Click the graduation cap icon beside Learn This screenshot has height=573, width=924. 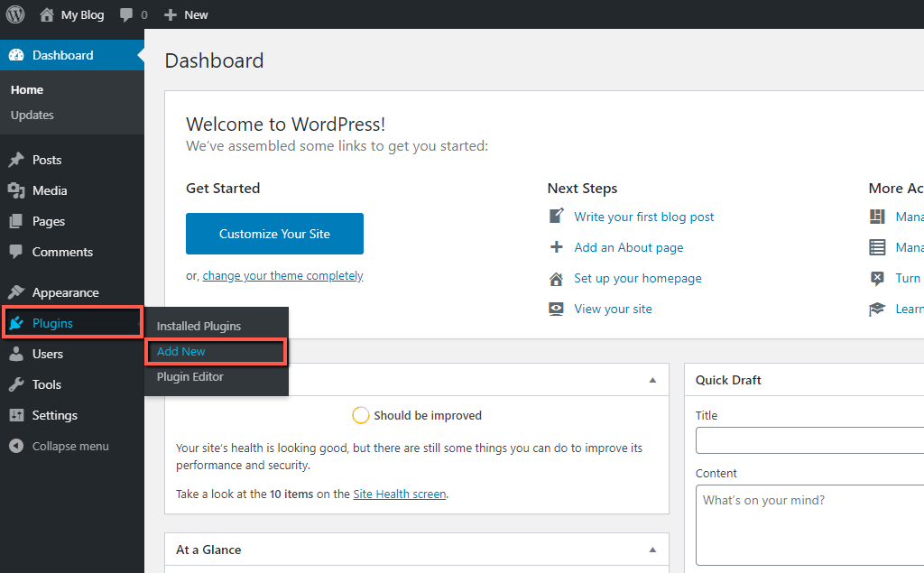[877, 309]
